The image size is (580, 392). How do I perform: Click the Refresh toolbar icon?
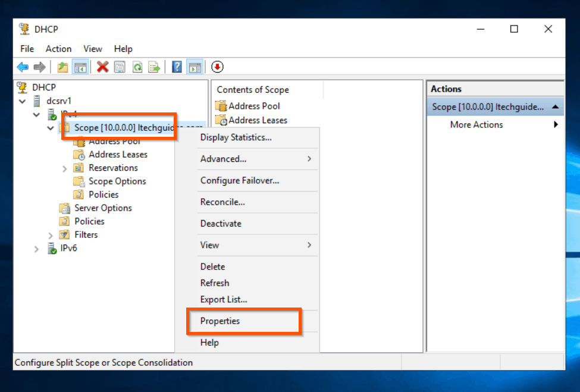click(138, 67)
